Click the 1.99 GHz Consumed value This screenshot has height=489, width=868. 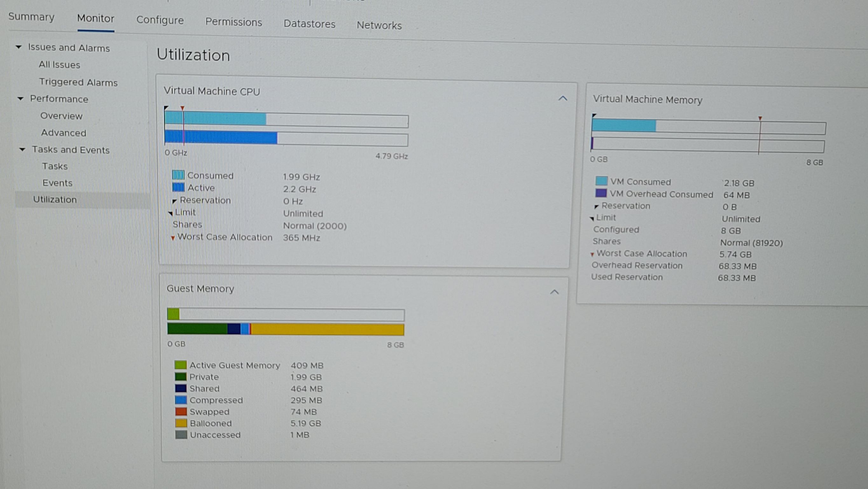coord(301,177)
